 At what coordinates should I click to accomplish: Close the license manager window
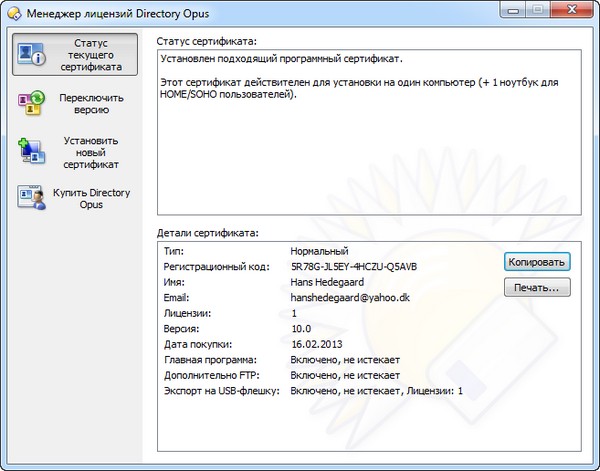point(572,10)
